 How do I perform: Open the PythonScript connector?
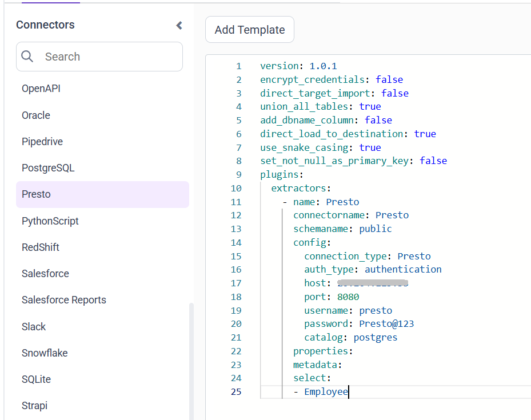(x=50, y=221)
